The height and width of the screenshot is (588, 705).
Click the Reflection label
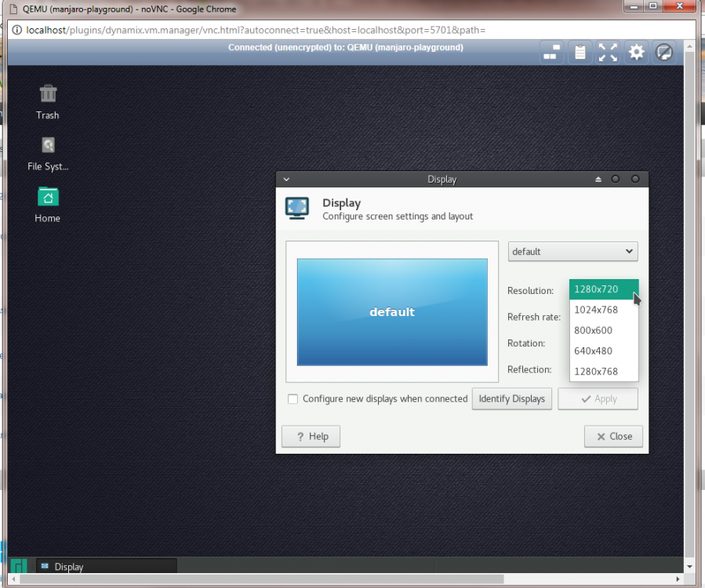tap(529, 369)
